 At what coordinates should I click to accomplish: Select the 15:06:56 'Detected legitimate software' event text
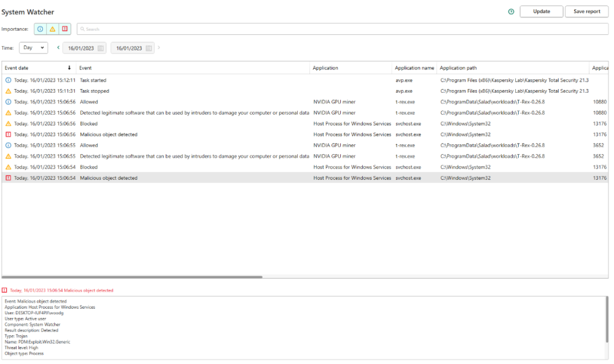point(194,113)
